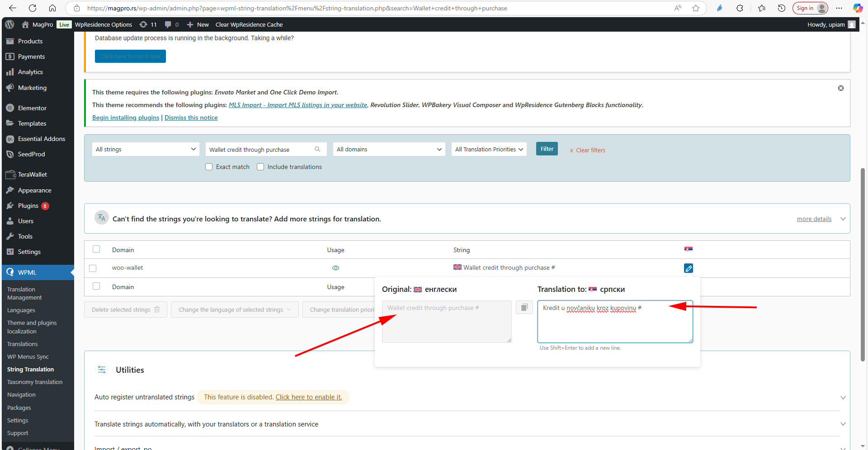Open the All domains dropdown
The height and width of the screenshot is (450, 868).
tap(389, 149)
